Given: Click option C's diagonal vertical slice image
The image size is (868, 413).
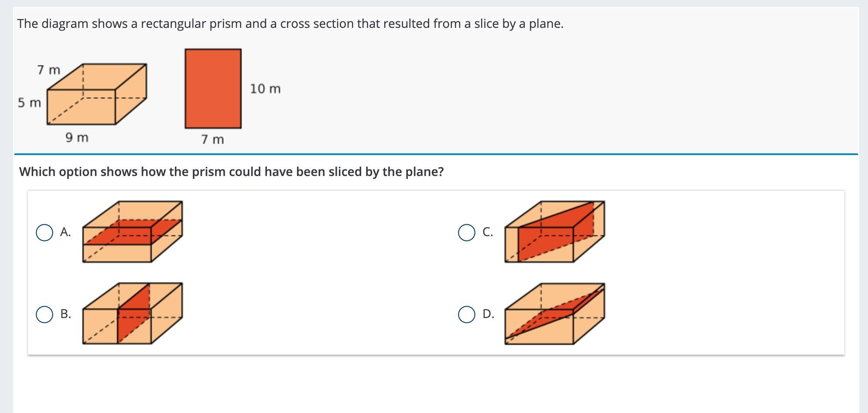Looking at the screenshot, I should pyautogui.click(x=554, y=232).
